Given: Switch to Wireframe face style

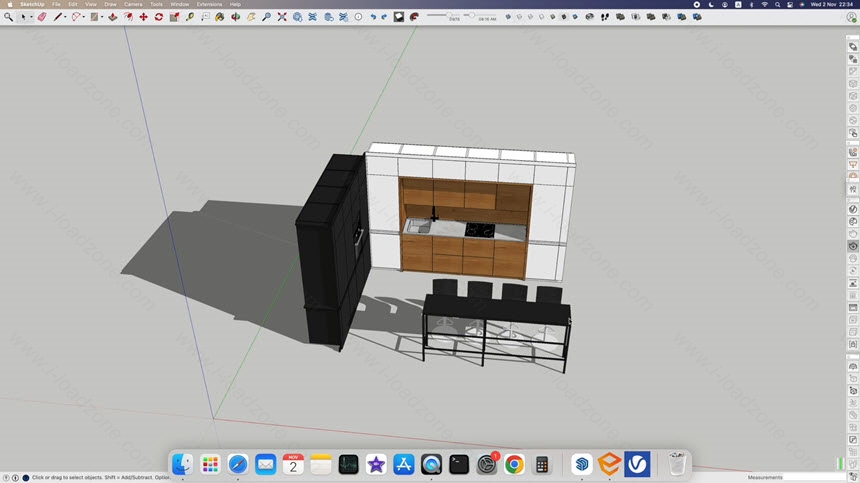Looking at the screenshot, I should tap(530, 17).
